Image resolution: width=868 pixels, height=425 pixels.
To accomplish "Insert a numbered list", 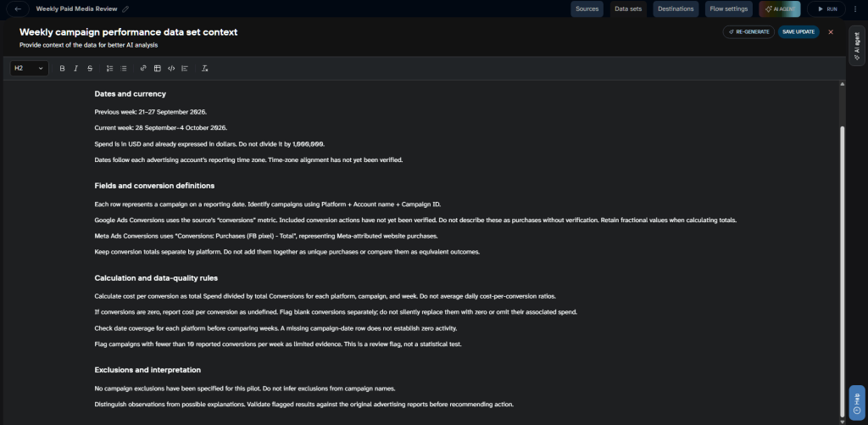I will tap(109, 68).
